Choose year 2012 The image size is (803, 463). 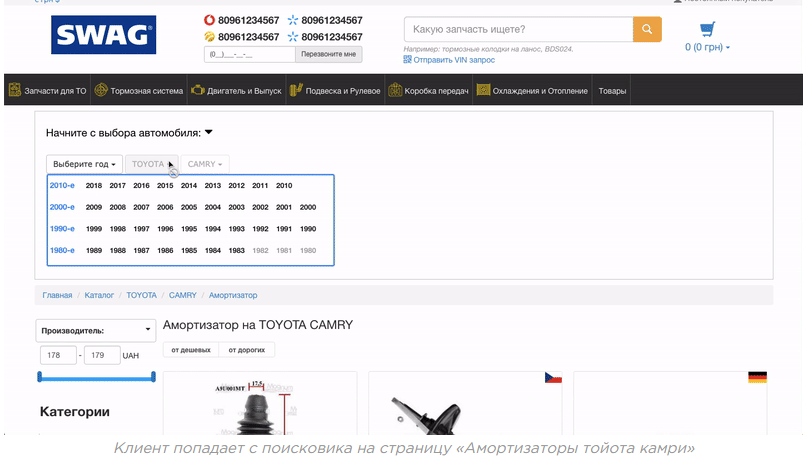pyautogui.click(x=236, y=185)
